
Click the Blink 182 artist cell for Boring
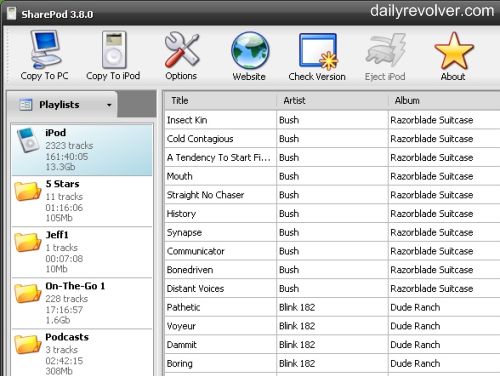tap(332, 363)
